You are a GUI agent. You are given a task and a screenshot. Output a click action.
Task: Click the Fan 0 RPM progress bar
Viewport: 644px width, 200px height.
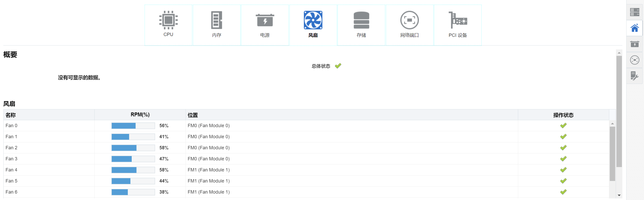(x=133, y=126)
